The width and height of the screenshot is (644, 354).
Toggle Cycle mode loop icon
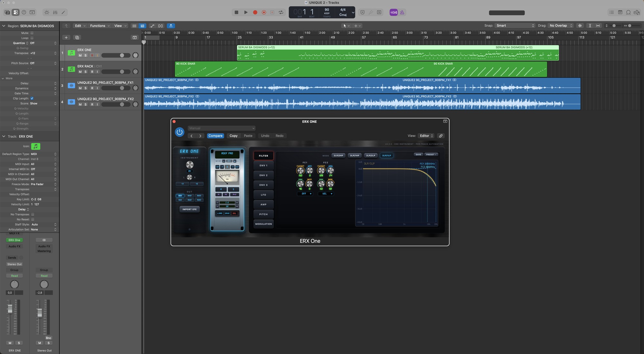[x=281, y=12]
